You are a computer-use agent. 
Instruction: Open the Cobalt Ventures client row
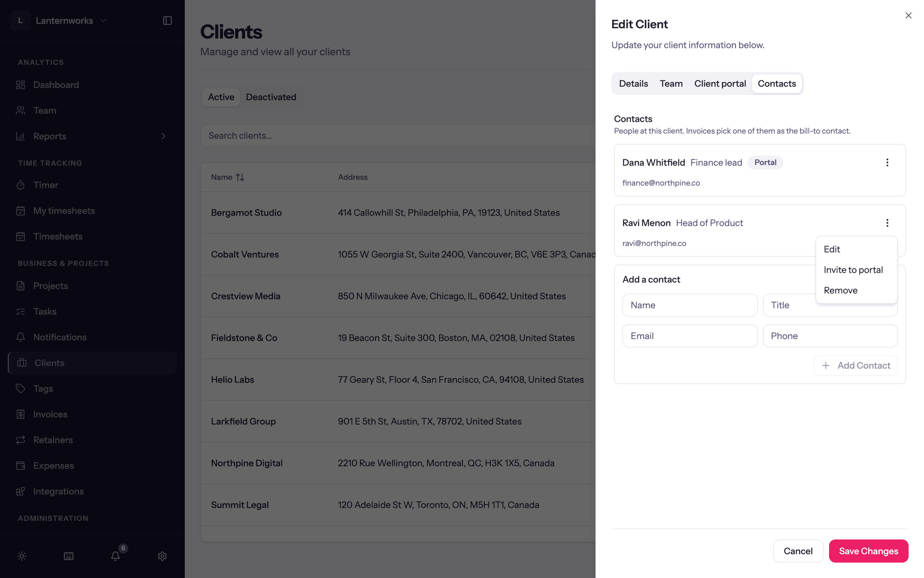coord(398,254)
